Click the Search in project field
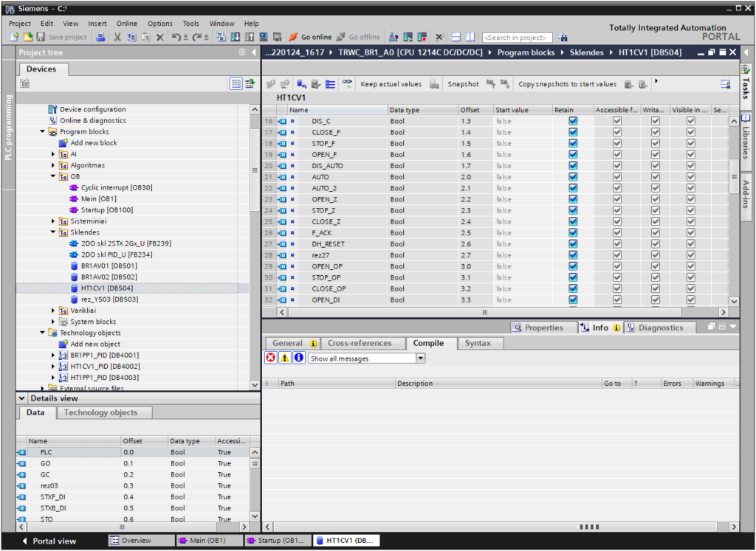 click(517, 38)
